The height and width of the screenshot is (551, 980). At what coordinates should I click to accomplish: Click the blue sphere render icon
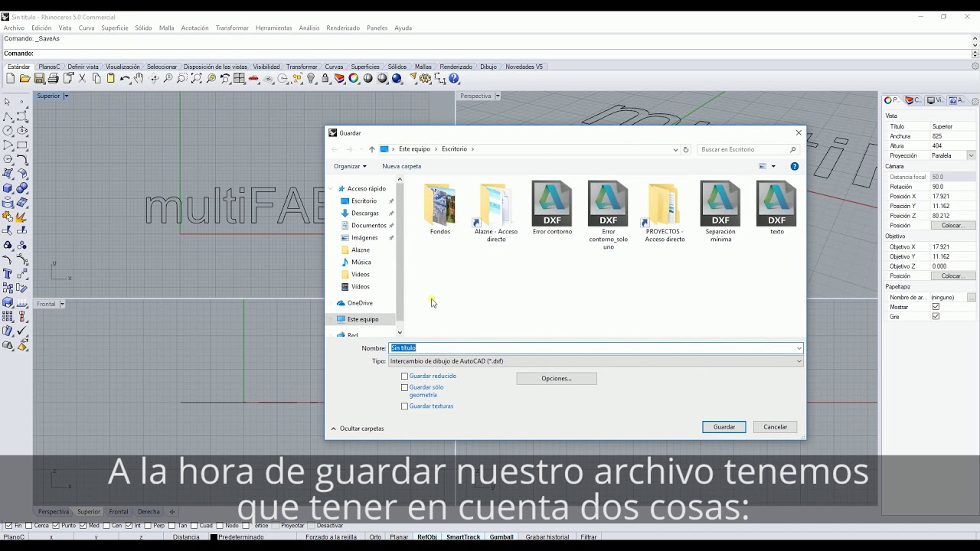click(x=397, y=78)
